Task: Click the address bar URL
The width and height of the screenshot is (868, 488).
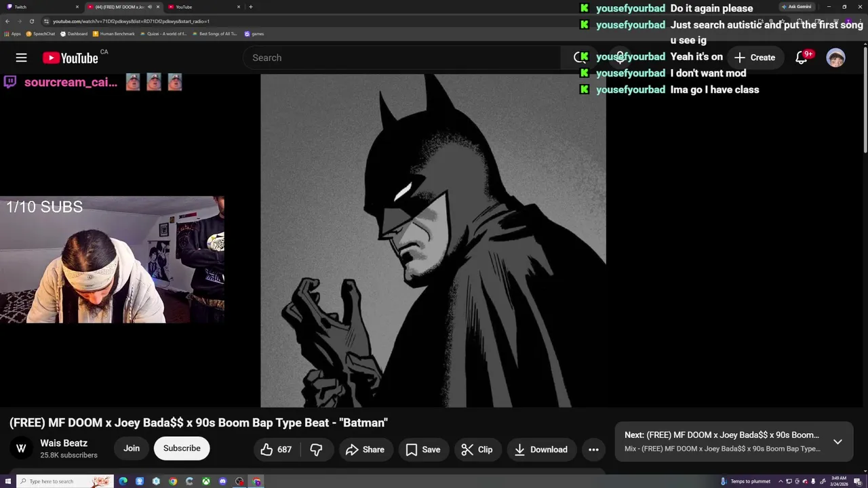Action: pyautogui.click(x=131, y=21)
